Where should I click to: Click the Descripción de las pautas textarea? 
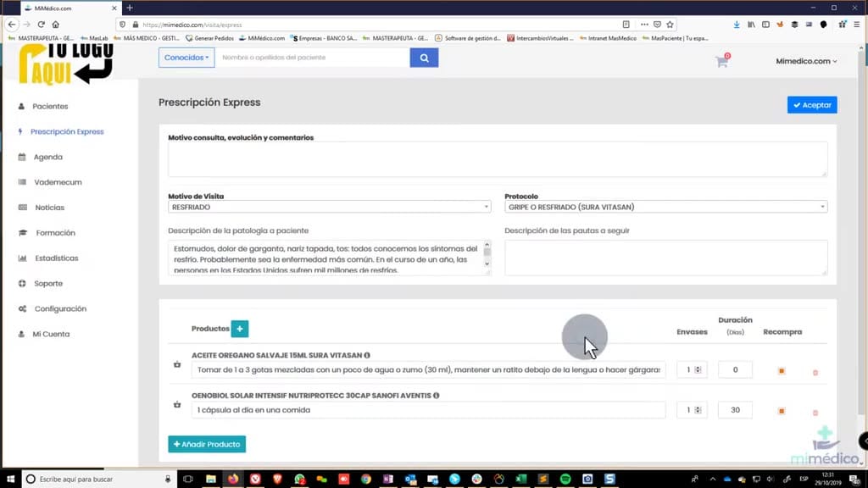coord(666,258)
